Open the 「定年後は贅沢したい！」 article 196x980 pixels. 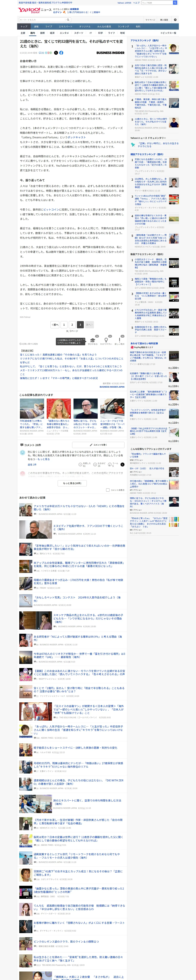coord(79,547)
